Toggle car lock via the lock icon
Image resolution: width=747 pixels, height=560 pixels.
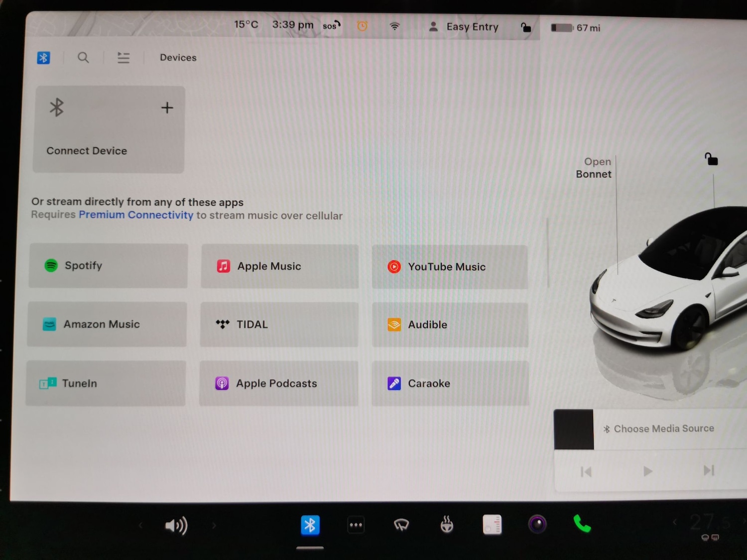click(526, 27)
